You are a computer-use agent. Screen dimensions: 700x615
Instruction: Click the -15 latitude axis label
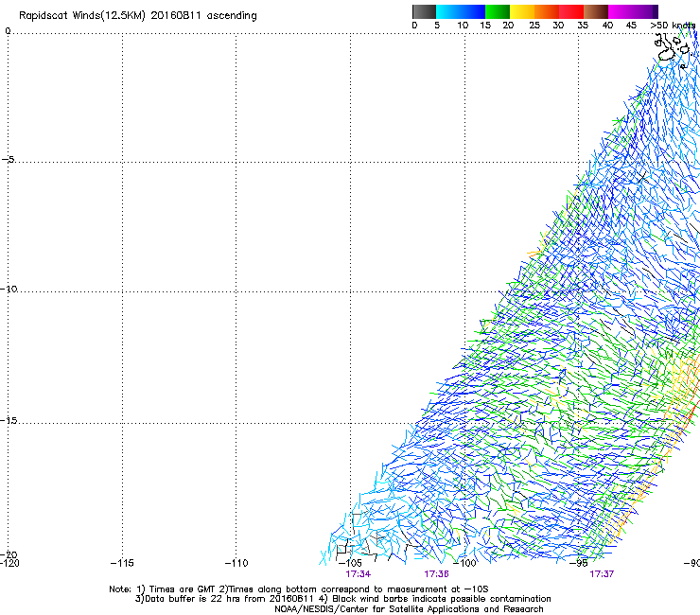point(9,420)
